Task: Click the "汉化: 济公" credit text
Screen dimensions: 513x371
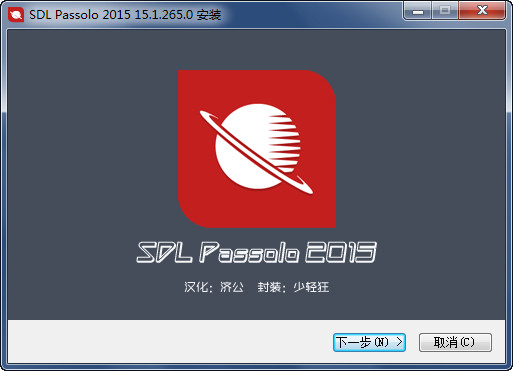Action: (x=214, y=287)
